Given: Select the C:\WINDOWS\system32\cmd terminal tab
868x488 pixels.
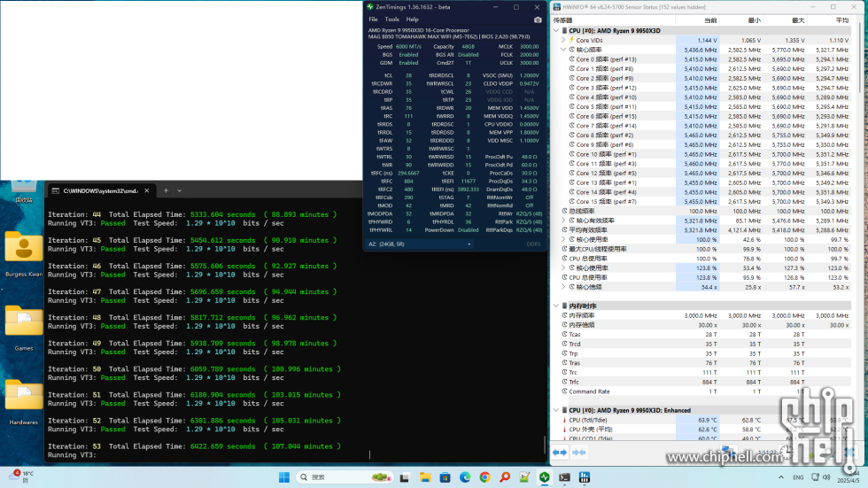Looking at the screenshot, I should (100, 191).
